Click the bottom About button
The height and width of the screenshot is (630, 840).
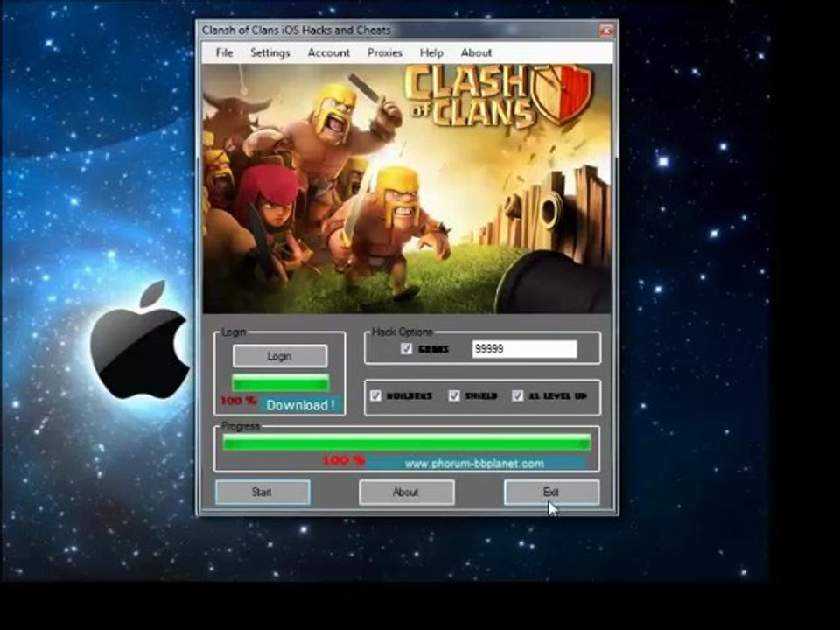(406, 492)
